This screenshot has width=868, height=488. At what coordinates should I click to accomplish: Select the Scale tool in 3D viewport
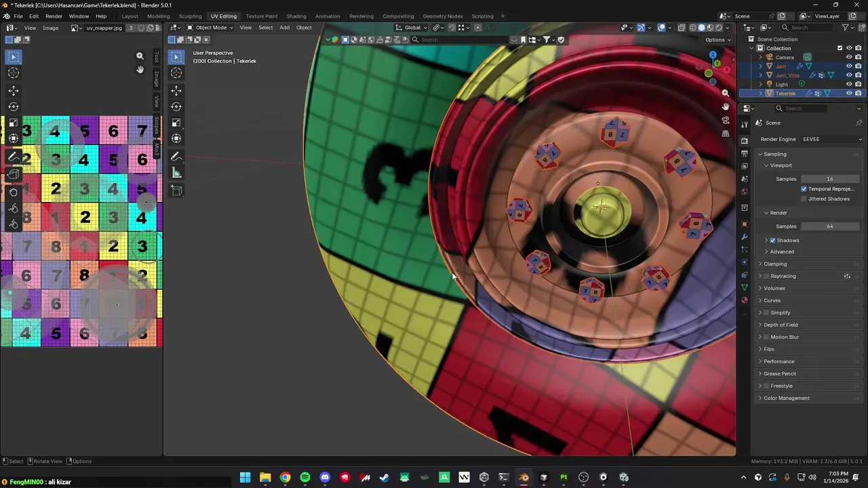176,123
